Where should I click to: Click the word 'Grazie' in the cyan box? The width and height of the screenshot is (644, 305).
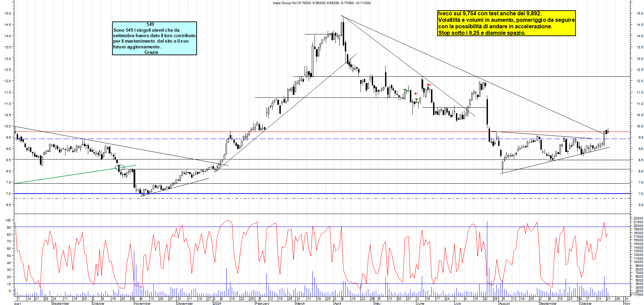[151, 52]
